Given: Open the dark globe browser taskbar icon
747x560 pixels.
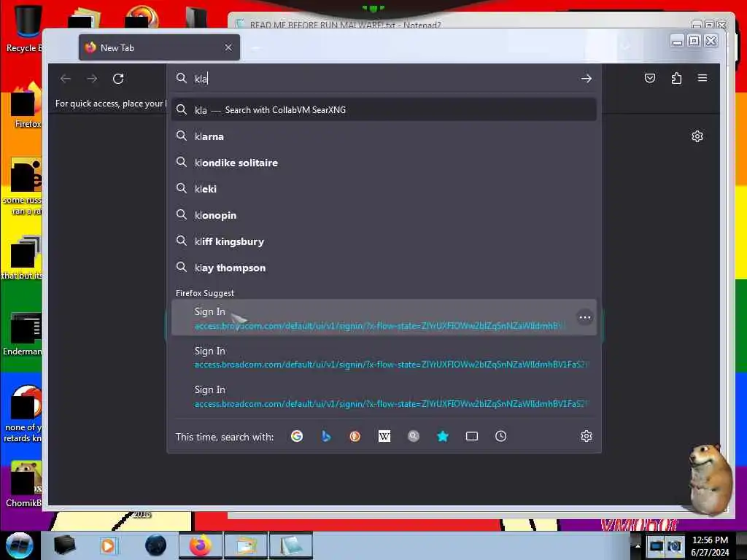Looking at the screenshot, I should pos(156,545).
